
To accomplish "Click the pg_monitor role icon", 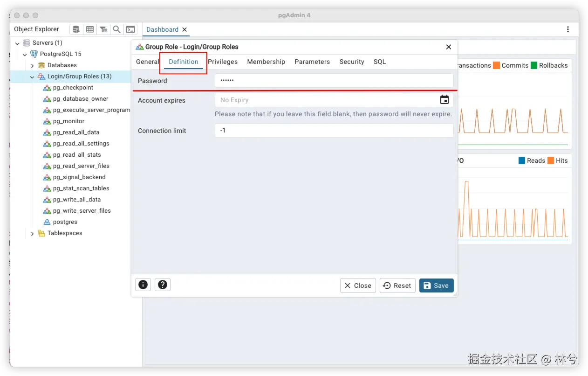I will click(47, 121).
